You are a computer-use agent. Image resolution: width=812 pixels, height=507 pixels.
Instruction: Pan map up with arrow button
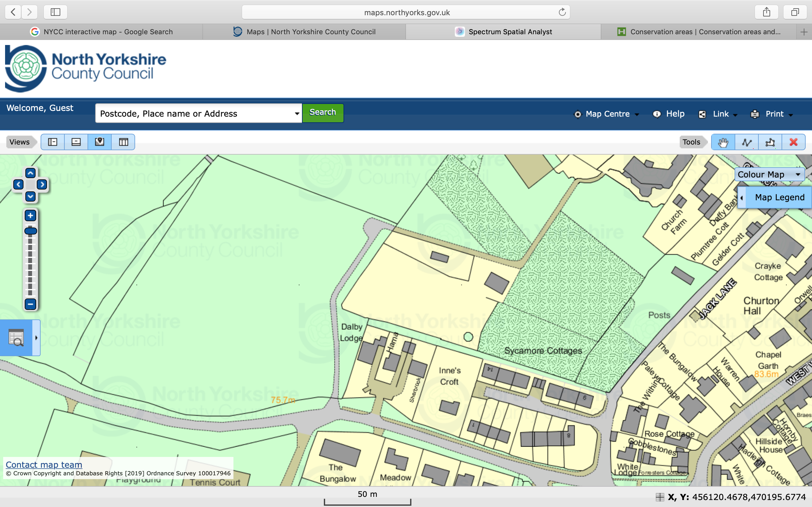[x=30, y=173]
